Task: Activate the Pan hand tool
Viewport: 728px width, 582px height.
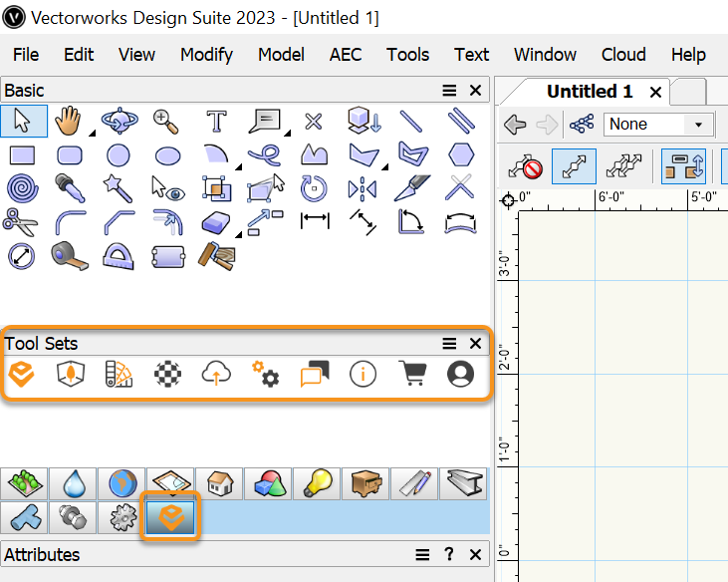Action: pos(69,122)
